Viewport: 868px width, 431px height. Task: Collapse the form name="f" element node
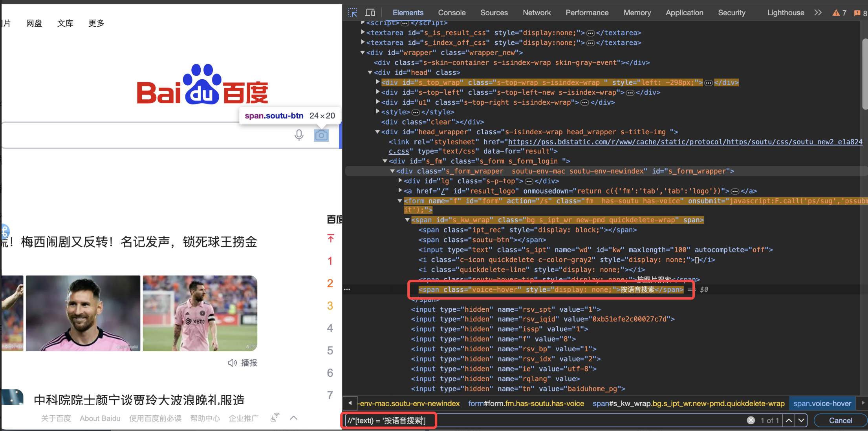[x=400, y=201]
